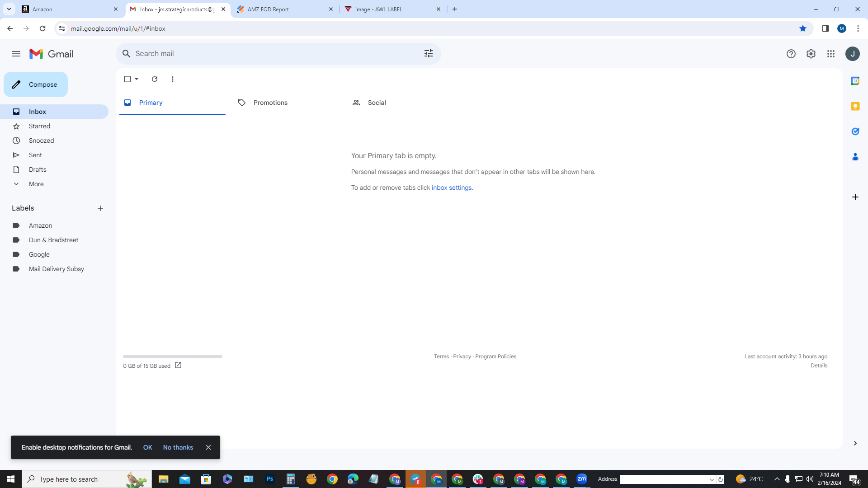Dismiss the notification prompt with X

tap(208, 447)
